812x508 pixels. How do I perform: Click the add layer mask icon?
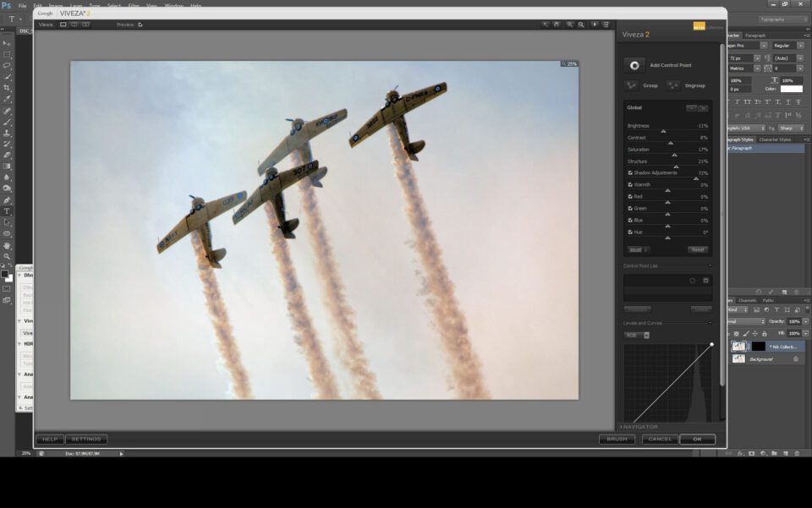tap(751, 453)
